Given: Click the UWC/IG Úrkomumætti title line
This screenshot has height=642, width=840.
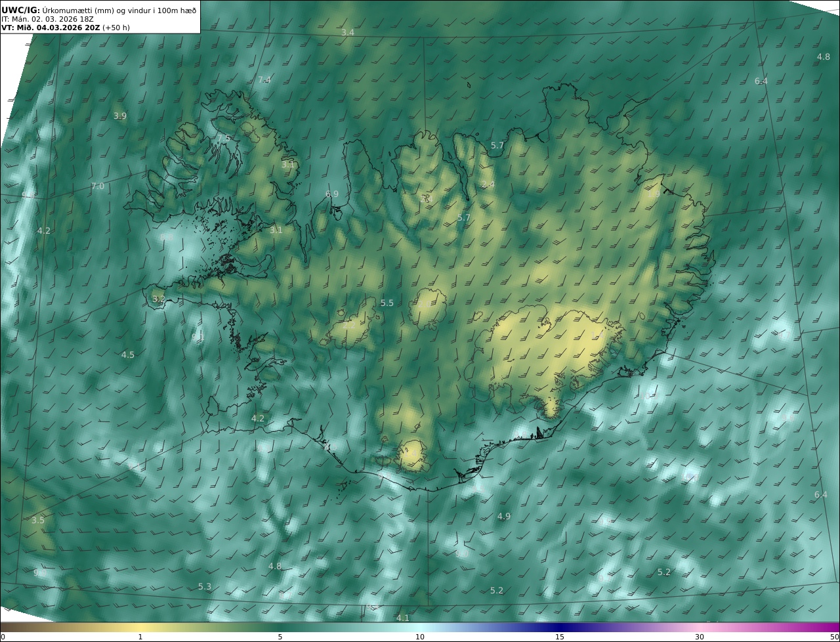Looking at the screenshot, I should [98, 10].
